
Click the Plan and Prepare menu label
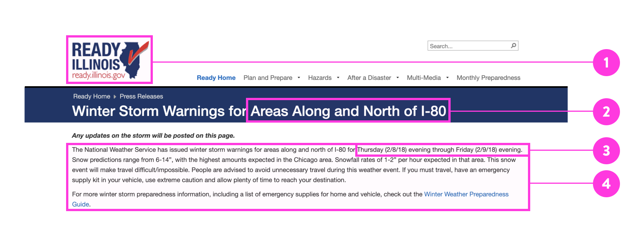click(268, 78)
